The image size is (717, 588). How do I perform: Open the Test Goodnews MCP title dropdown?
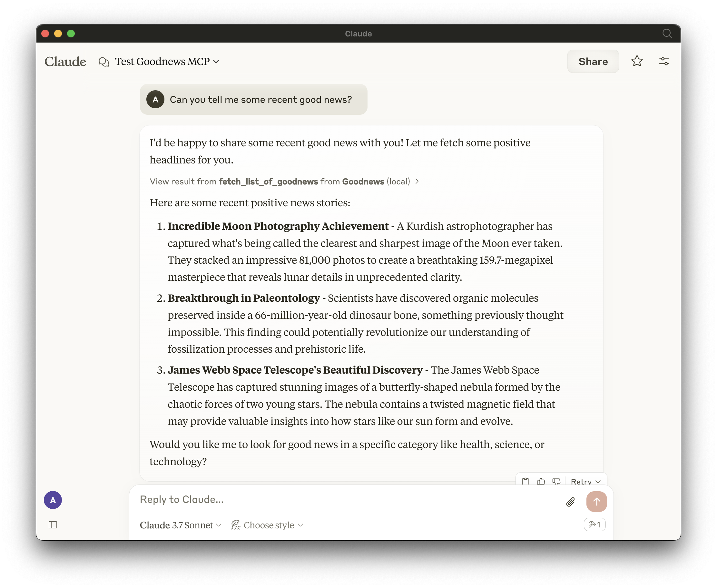point(167,62)
